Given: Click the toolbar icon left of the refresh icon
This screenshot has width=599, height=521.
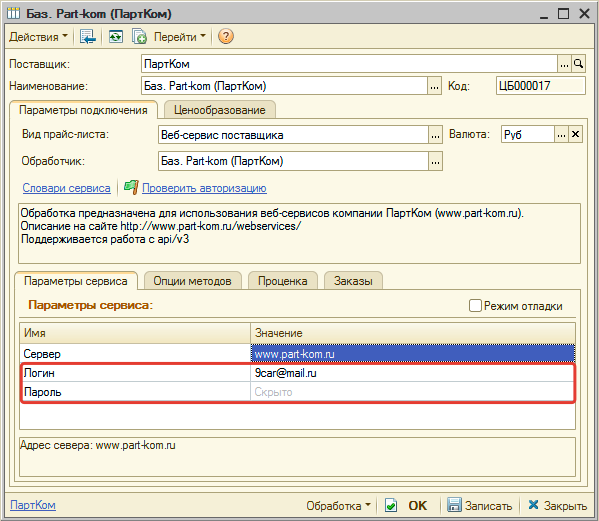Looking at the screenshot, I should (88, 37).
